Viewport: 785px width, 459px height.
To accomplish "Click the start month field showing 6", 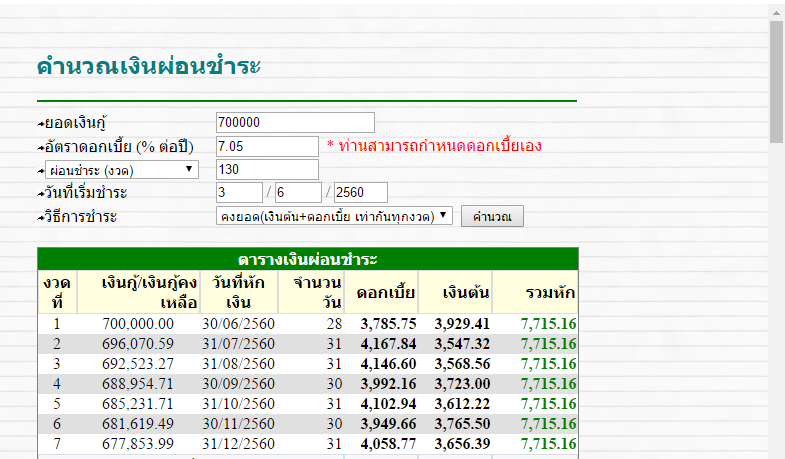I will tap(298, 193).
